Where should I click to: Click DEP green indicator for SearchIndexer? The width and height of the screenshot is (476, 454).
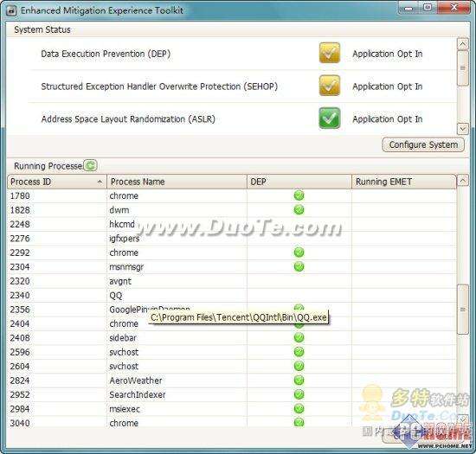click(299, 394)
